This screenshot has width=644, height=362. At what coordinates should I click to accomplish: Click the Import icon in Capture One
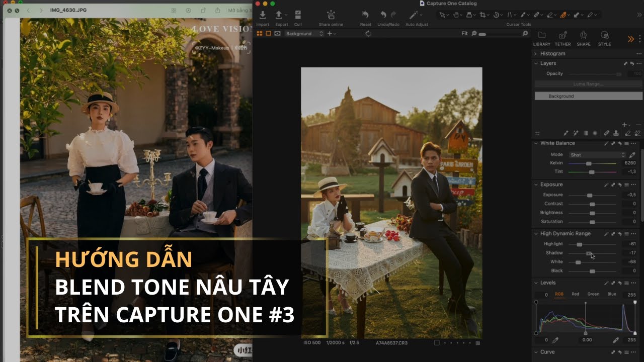(263, 15)
